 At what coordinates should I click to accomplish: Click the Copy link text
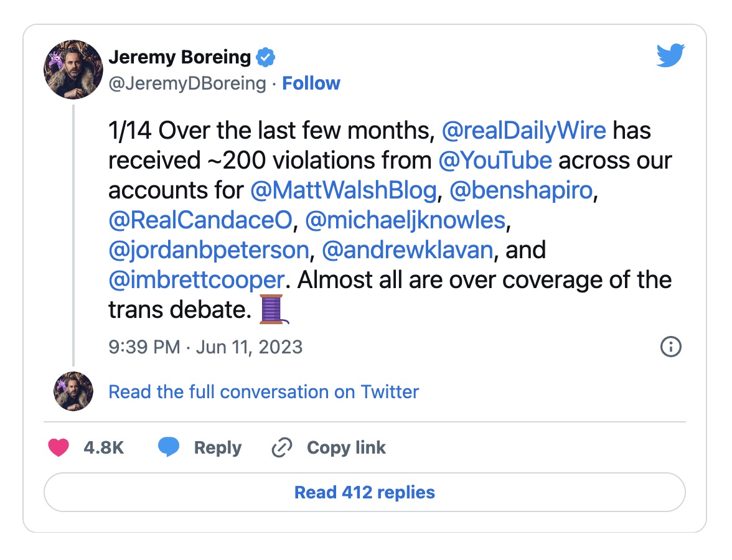click(346, 447)
